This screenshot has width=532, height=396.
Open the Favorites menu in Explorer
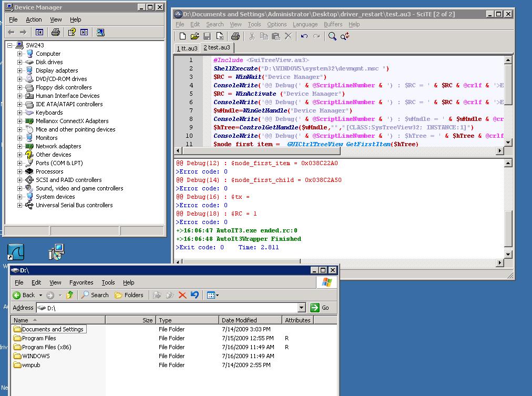(81, 282)
